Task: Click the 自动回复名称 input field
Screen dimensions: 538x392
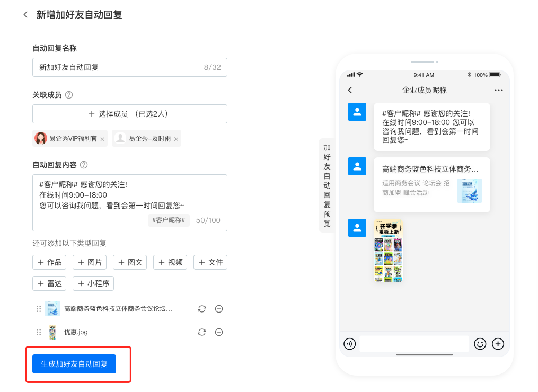Action: pos(119,67)
